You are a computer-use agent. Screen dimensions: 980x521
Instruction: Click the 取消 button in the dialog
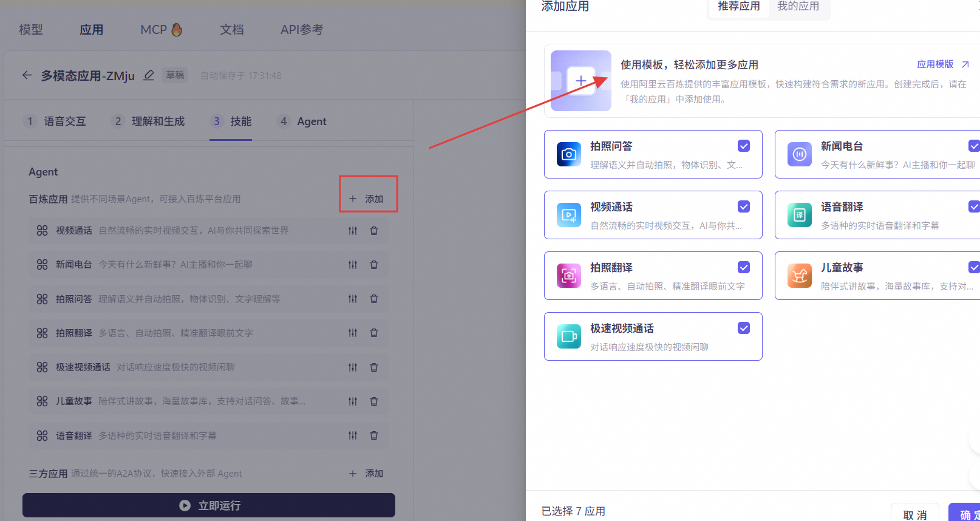915,514
